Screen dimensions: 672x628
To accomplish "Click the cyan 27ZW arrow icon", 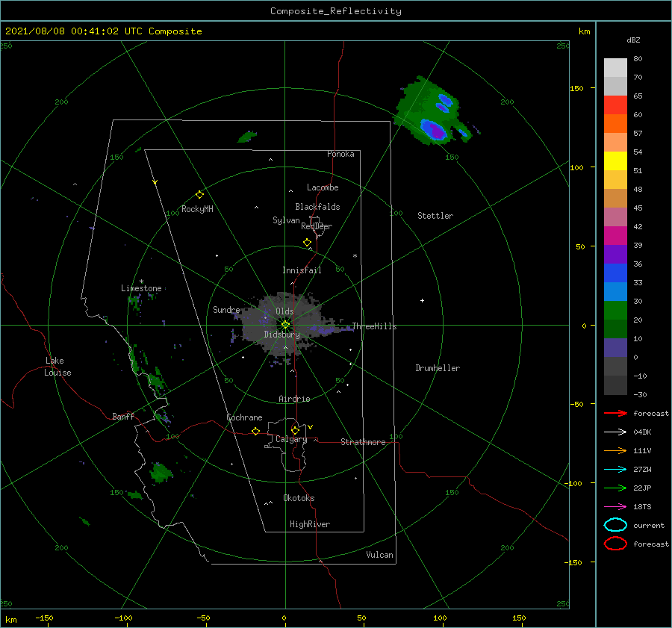I will 615,470.
